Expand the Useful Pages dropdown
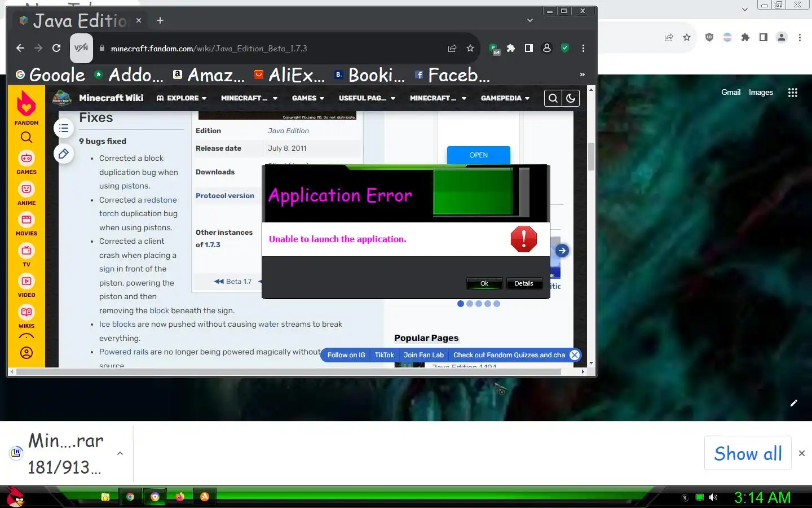This screenshot has width=812, height=508. click(x=367, y=98)
